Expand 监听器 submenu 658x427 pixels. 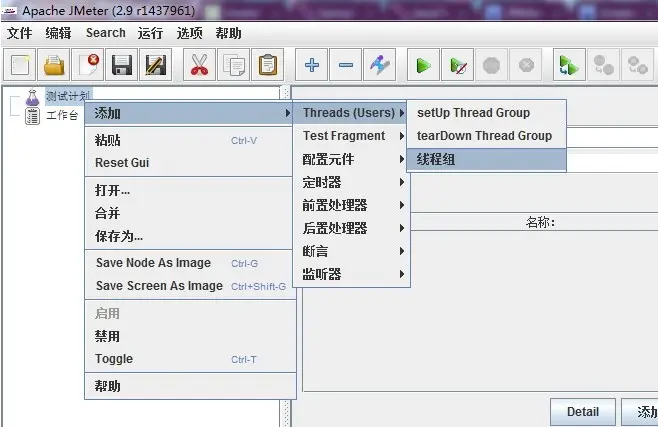[352, 274]
